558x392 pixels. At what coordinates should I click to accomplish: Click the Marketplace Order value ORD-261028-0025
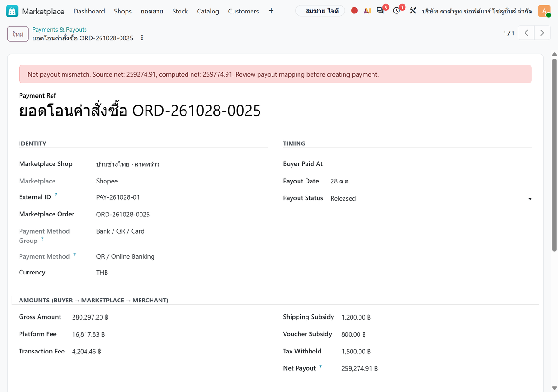(123, 215)
